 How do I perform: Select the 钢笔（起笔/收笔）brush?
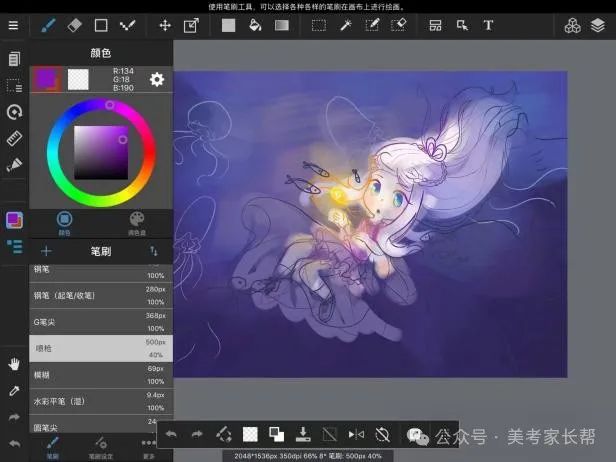click(101, 295)
